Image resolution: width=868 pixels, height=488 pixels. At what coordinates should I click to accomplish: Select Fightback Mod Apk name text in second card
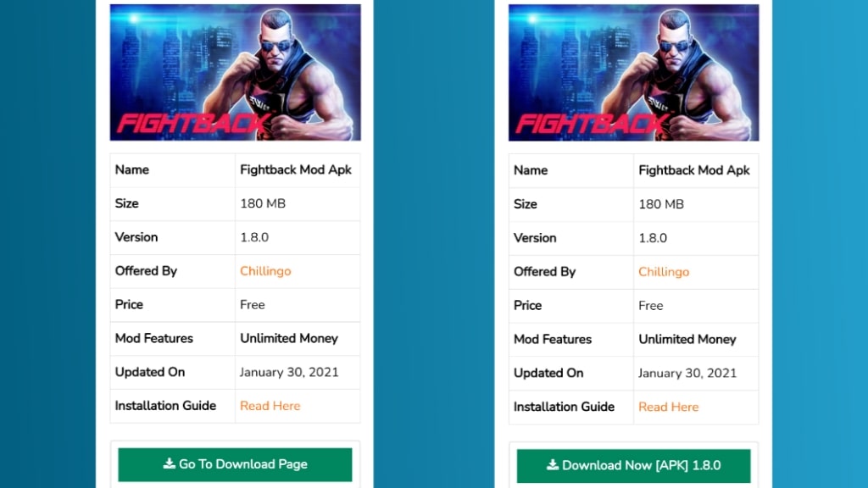(694, 170)
